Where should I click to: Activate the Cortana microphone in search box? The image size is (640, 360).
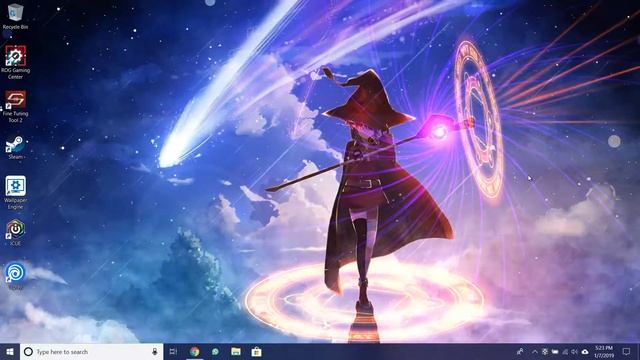click(155, 351)
